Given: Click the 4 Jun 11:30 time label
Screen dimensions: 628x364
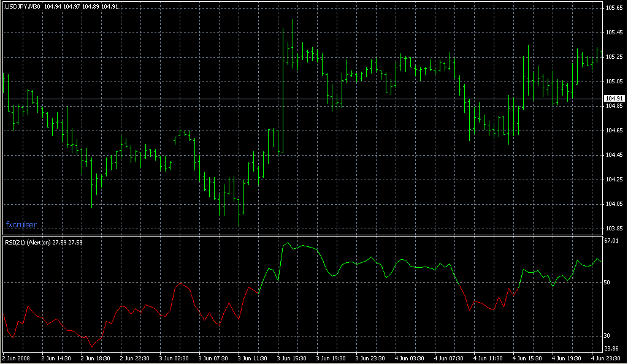Looking at the screenshot, I should [x=488, y=358].
